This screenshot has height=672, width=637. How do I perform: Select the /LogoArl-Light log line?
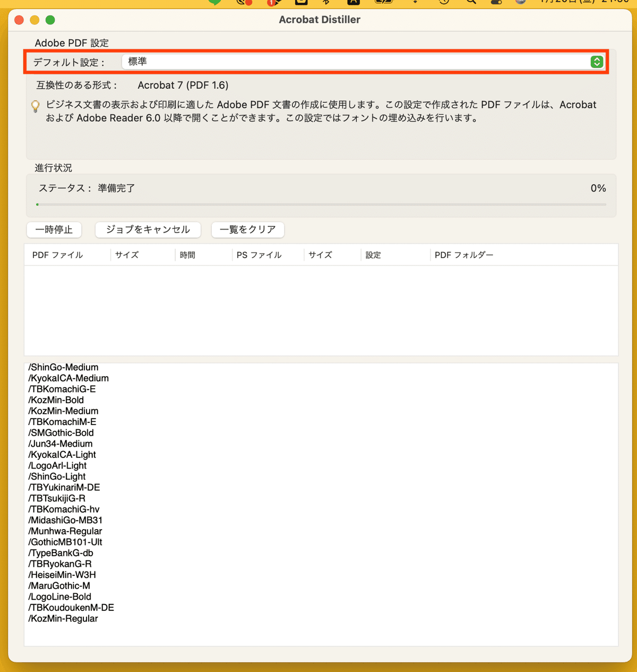coord(57,465)
